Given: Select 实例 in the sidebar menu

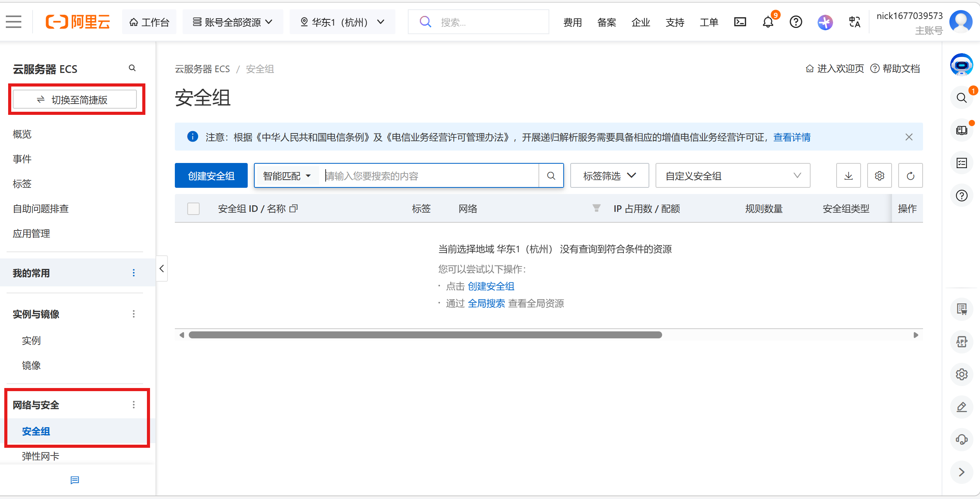Looking at the screenshot, I should click(x=31, y=340).
